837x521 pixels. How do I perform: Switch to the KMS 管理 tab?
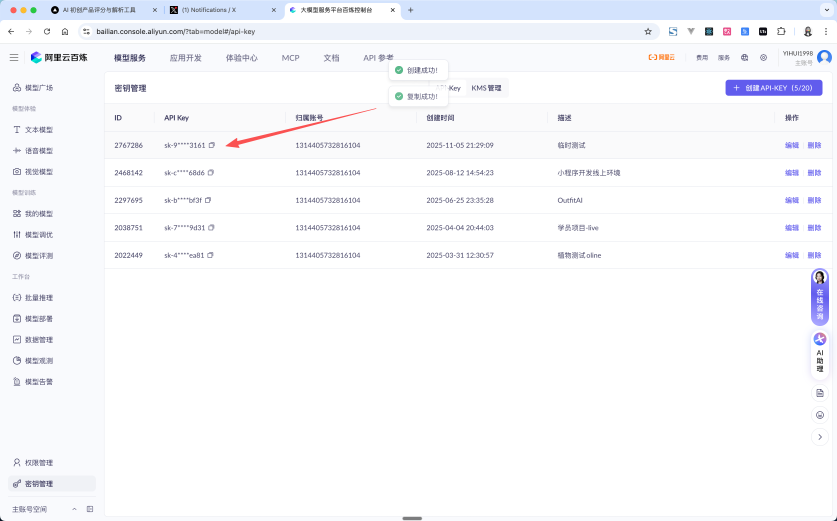486,88
